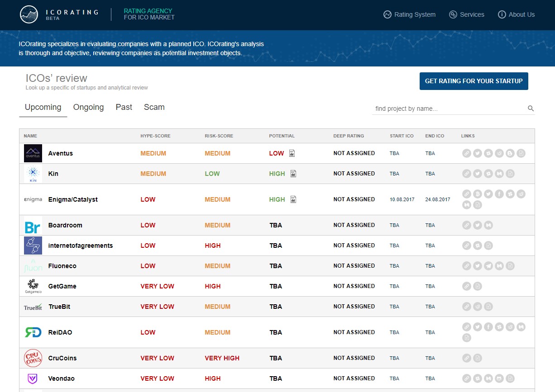Open internetofagreements Slack link icon
Image resolution: width=555 pixels, height=392 pixels.
click(x=478, y=246)
